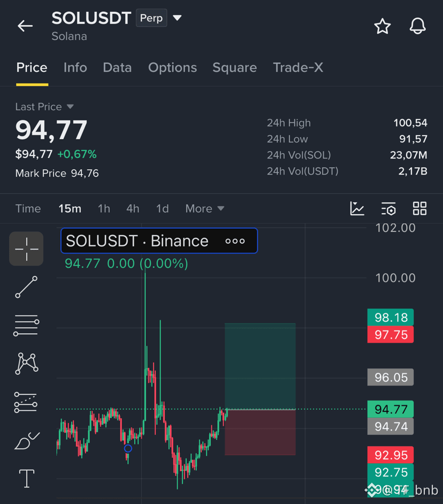Click the 96.05 gray price label

pyautogui.click(x=391, y=378)
